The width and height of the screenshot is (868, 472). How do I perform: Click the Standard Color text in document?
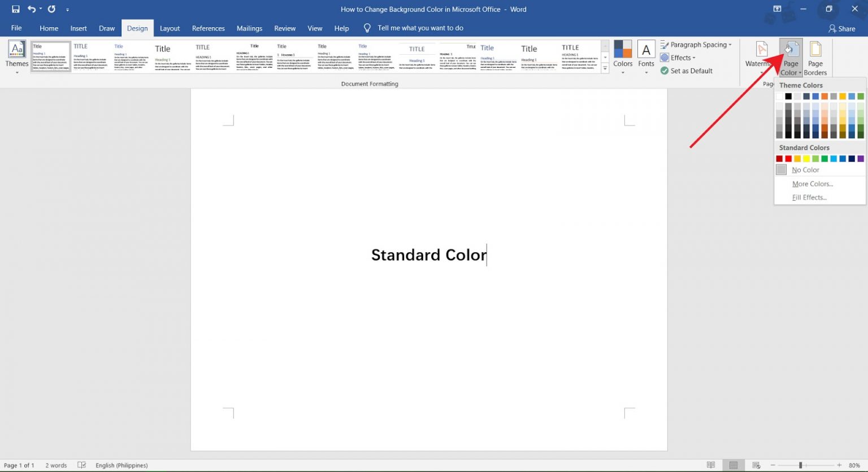[429, 255]
